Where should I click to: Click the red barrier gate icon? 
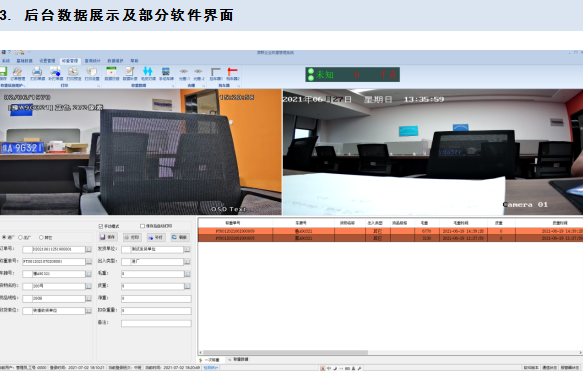pyautogui.click(x=232, y=72)
